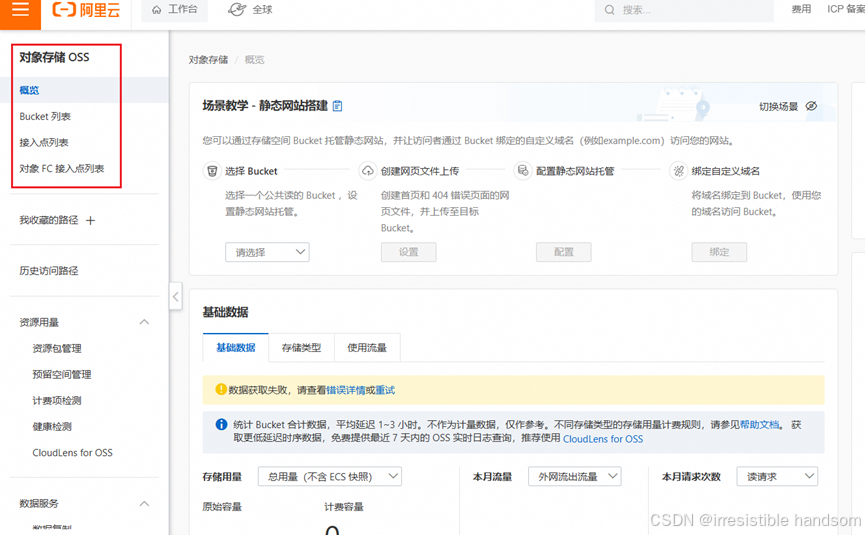Open the ICP 备案 menu
865x535 pixels.
(846, 9)
